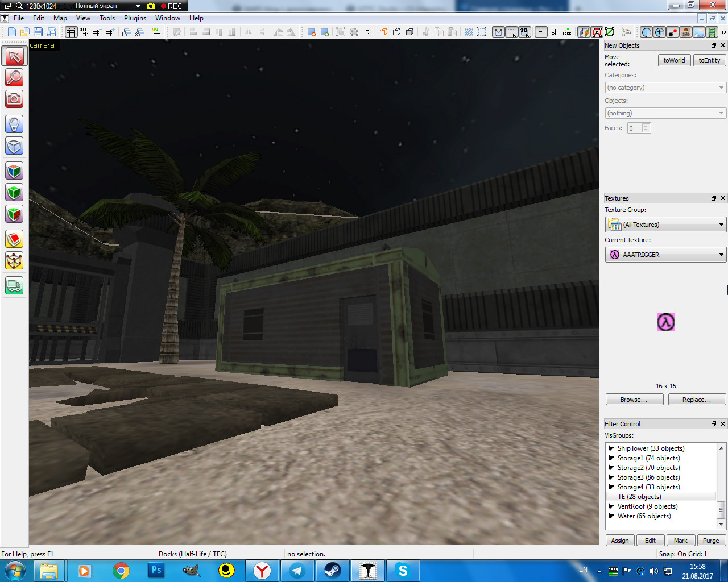Click the green crossed square toolbar toggle
728x582 pixels.
(x=610, y=32)
